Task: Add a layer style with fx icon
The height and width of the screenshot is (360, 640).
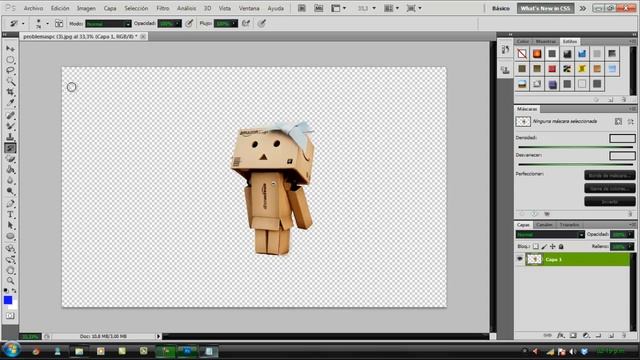Action: tap(561, 336)
